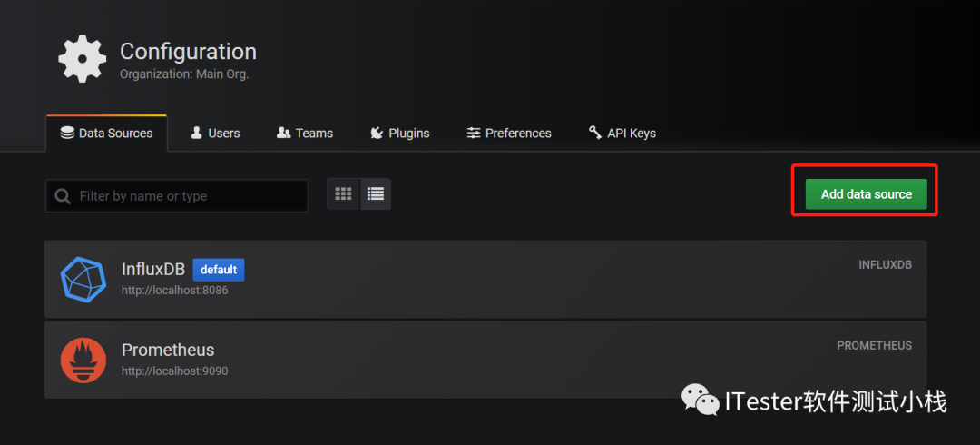
Task: Click the http://localhost:9090 URL text
Action: [174, 371]
